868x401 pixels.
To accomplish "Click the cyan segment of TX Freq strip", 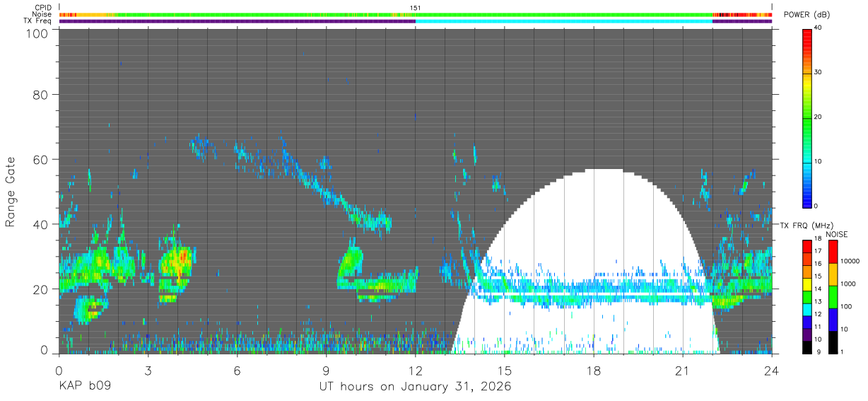I will 564,21.
